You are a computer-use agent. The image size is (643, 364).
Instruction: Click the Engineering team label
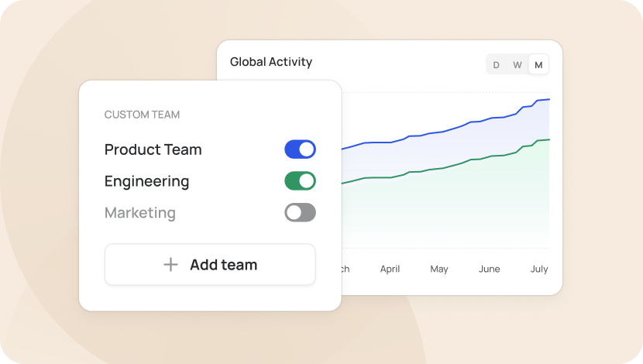click(147, 181)
